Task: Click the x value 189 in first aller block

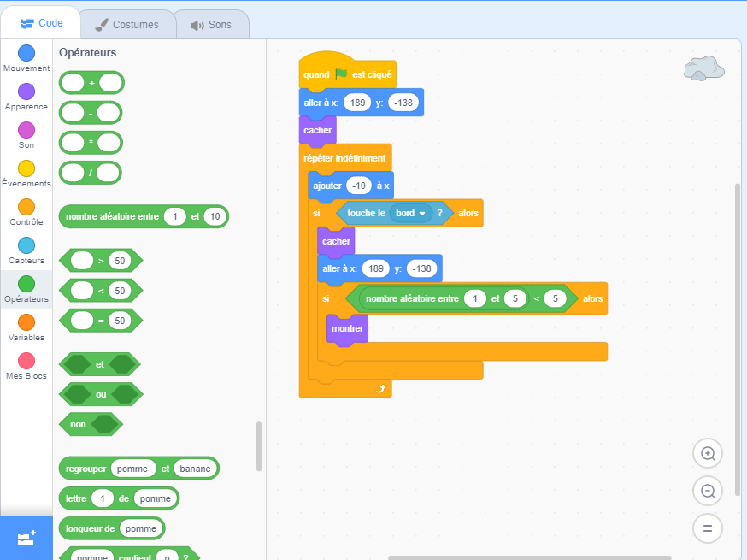Action: coord(358,103)
